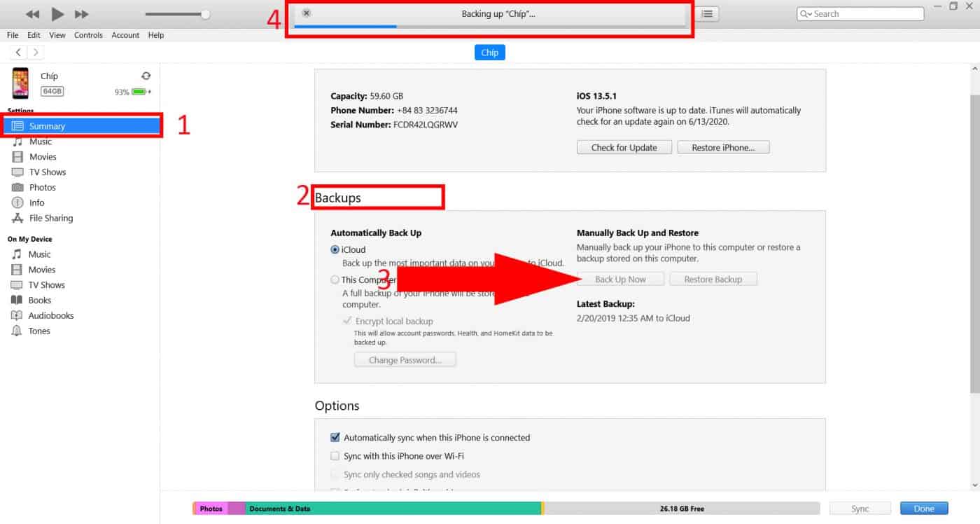980x524 pixels.
Task: Click the Restore iPhone button
Action: click(723, 148)
